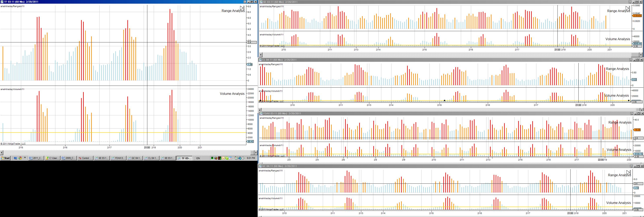The height and width of the screenshot is (217, 644).
Task: Click the 6E chart scrollbar left arrow
Action: [261, 55]
